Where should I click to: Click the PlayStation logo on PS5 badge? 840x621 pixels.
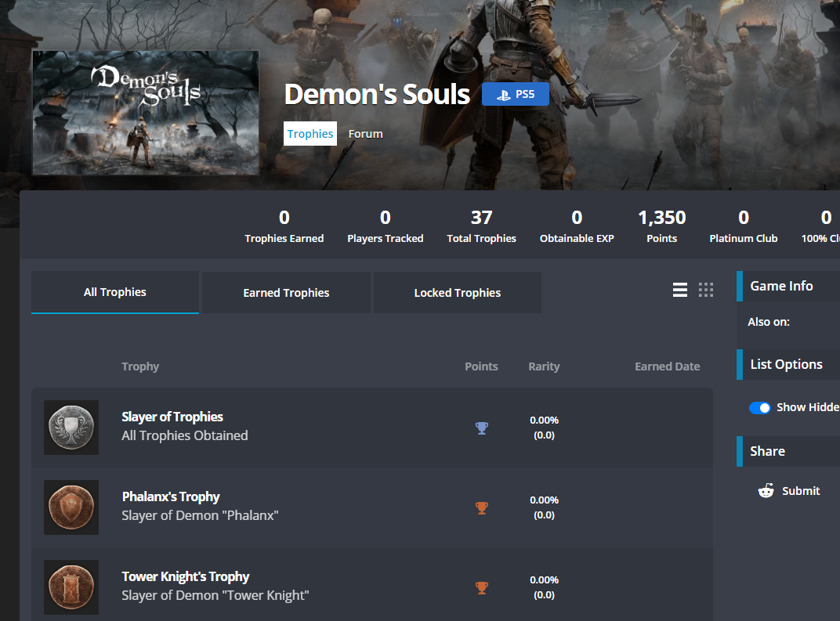(504, 95)
